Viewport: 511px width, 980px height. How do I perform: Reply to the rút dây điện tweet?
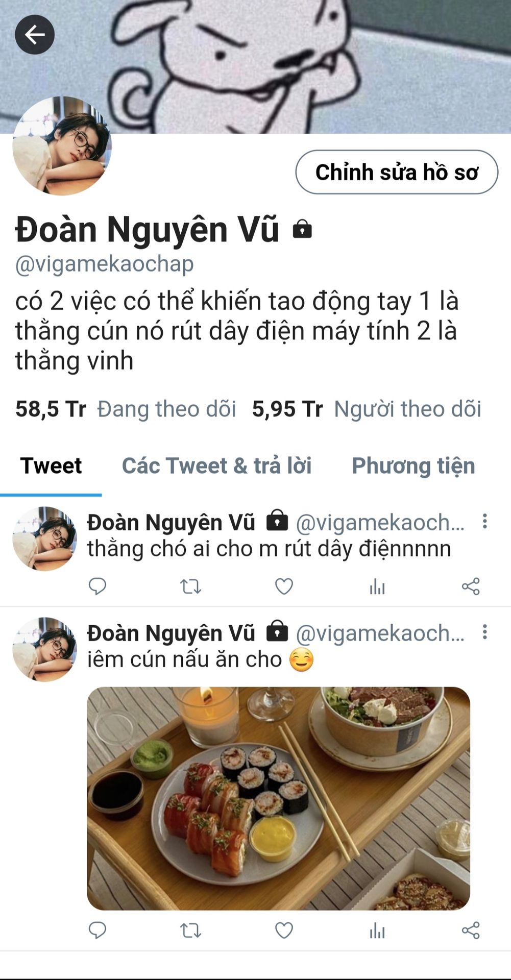[97, 586]
